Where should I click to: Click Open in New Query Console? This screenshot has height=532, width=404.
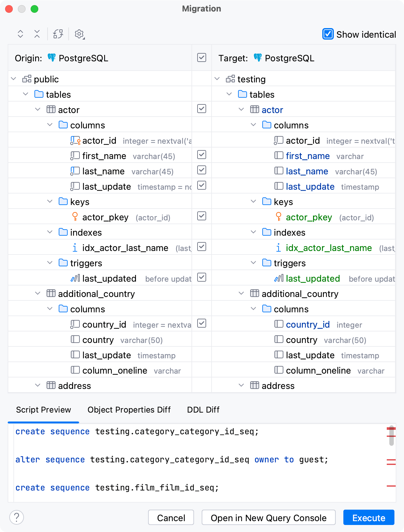tap(268, 518)
